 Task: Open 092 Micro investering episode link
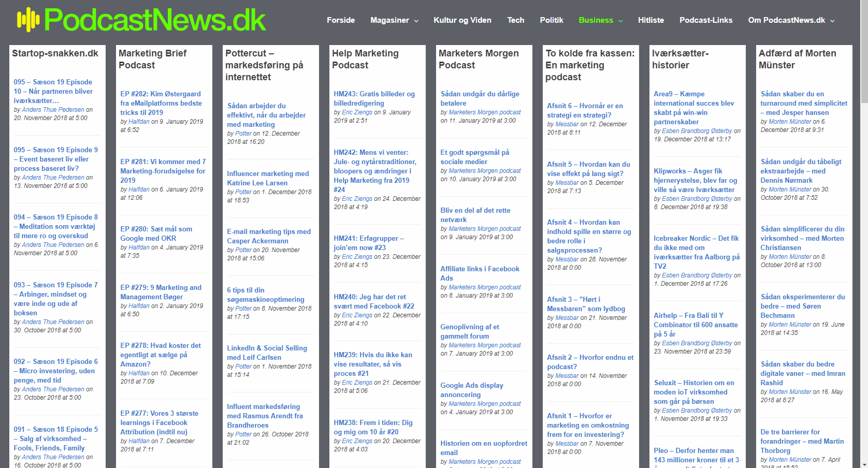(x=55, y=371)
